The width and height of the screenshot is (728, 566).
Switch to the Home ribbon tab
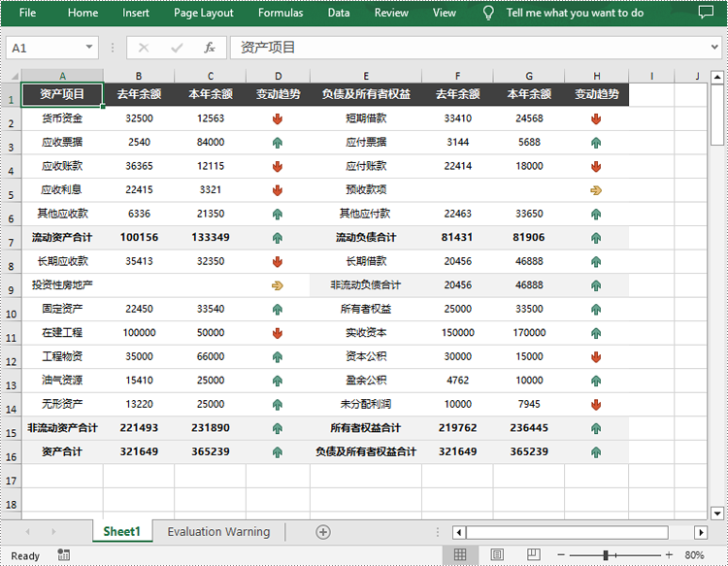[83, 13]
